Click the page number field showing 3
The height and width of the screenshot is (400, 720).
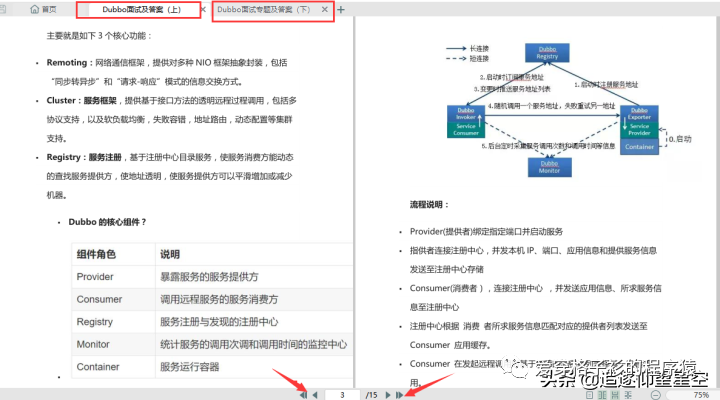tap(342, 395)
